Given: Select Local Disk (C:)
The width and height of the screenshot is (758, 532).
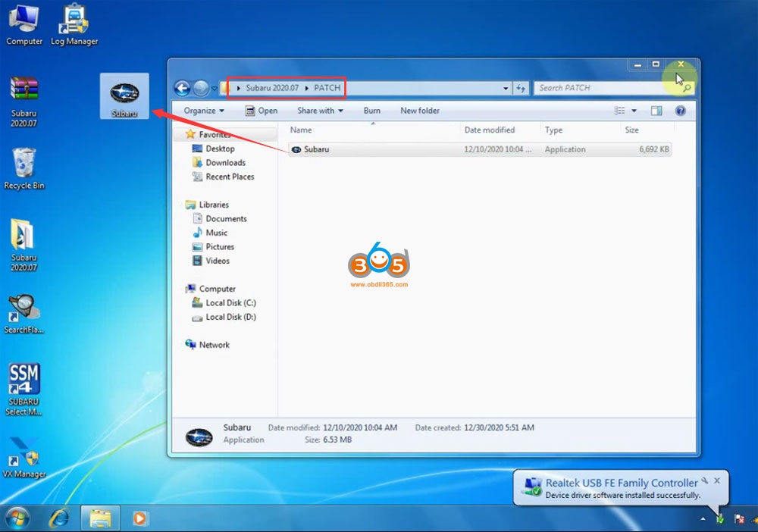Looking at the screenshot, I should click(230, 302).
